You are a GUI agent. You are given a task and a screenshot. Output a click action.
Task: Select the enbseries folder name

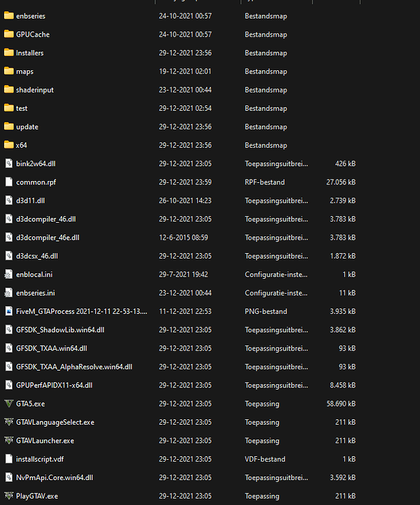pos(30,16)
